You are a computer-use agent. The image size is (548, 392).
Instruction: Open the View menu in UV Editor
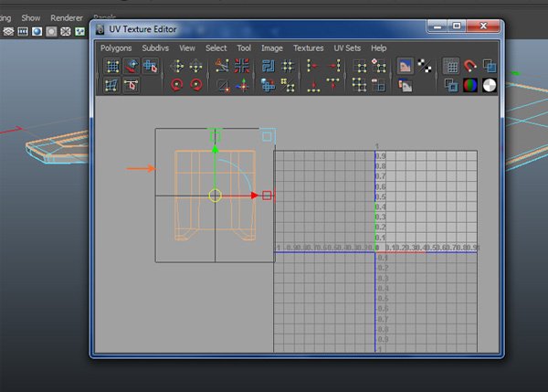187,48
